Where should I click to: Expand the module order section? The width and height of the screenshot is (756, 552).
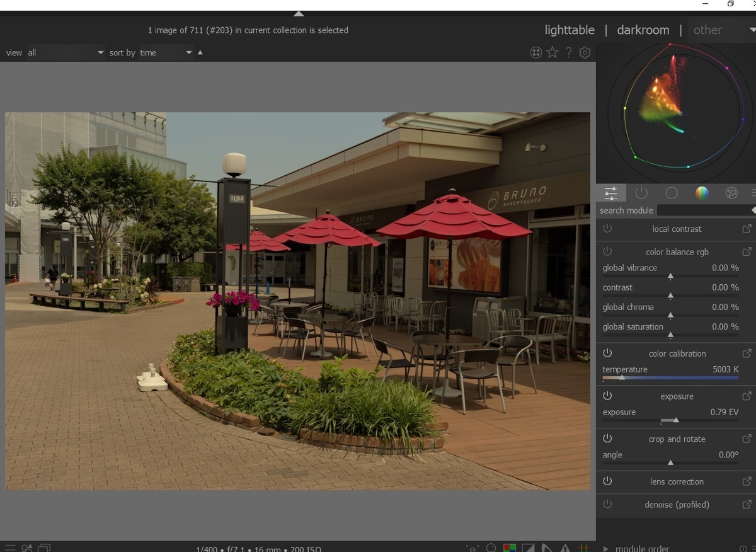pos(607,548)
